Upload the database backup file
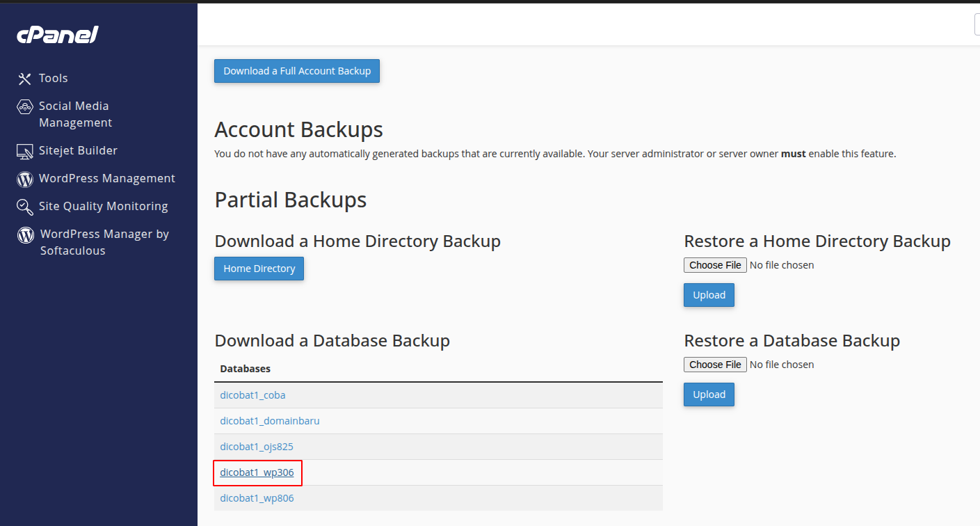This screenshot has width=980, height=526. point(709,394)
